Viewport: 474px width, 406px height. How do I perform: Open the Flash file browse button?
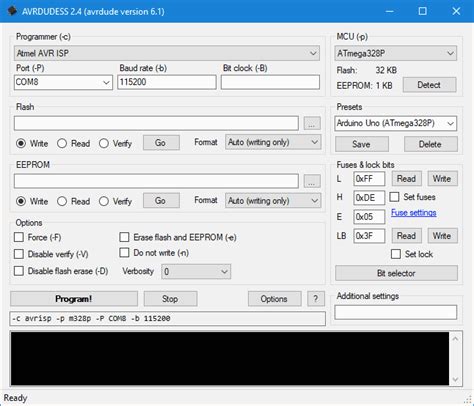point(312,123)
